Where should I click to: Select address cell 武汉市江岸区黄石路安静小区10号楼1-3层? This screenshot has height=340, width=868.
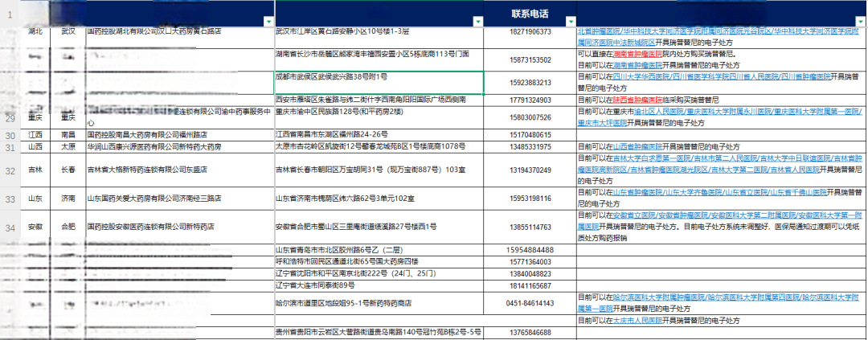click(x=379, y=38)
